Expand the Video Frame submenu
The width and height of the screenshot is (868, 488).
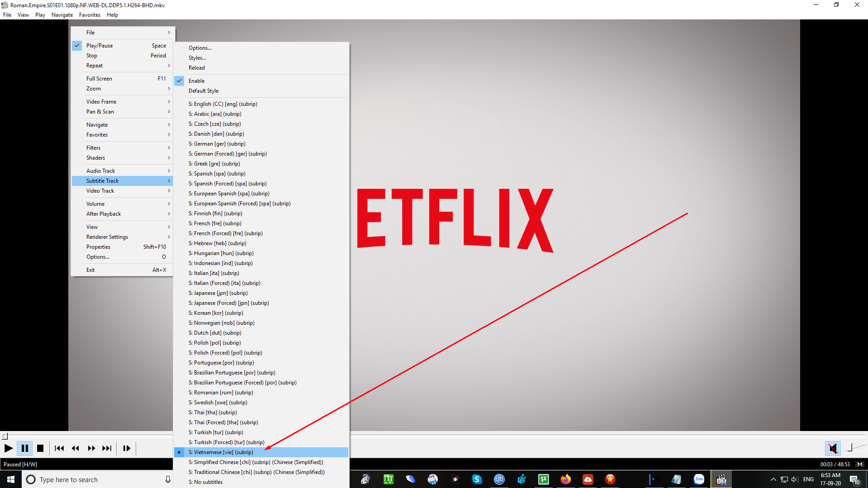point(123,102)
